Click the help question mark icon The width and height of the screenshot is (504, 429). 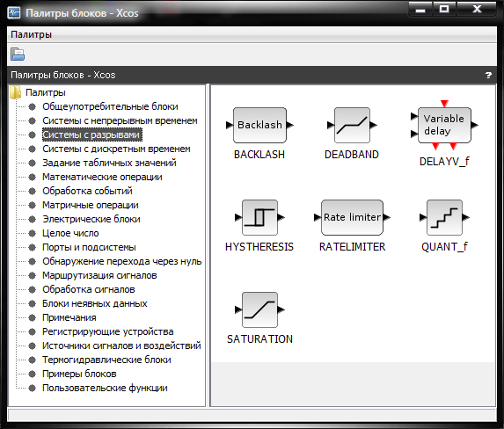[488, 76]
